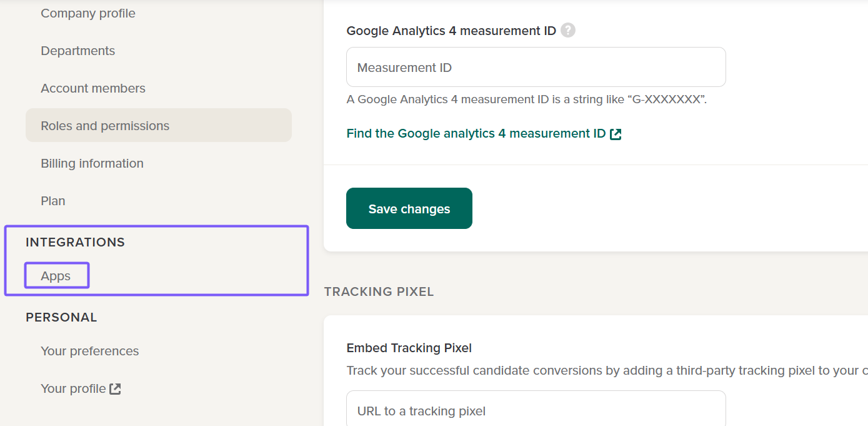Click the URL to a tracking pixel field
Viewport: 868px width, 426px height.
click(x=536, y=410)
